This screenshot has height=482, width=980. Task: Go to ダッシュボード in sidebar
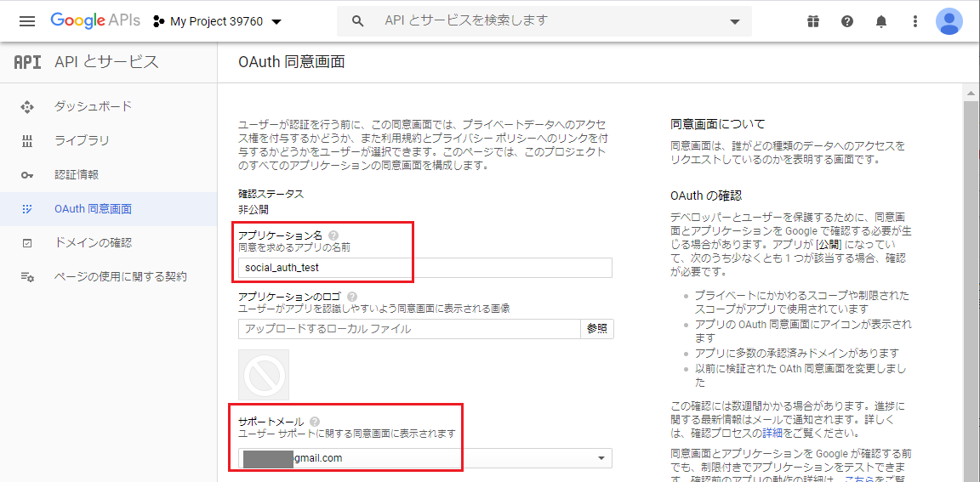coord(109,106)
